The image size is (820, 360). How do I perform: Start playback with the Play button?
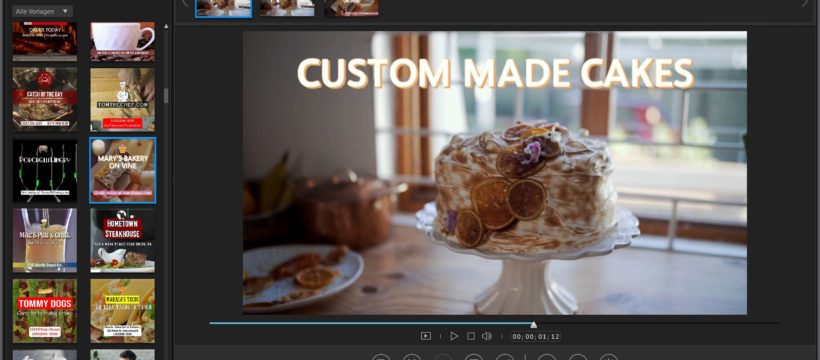(454, 336)
